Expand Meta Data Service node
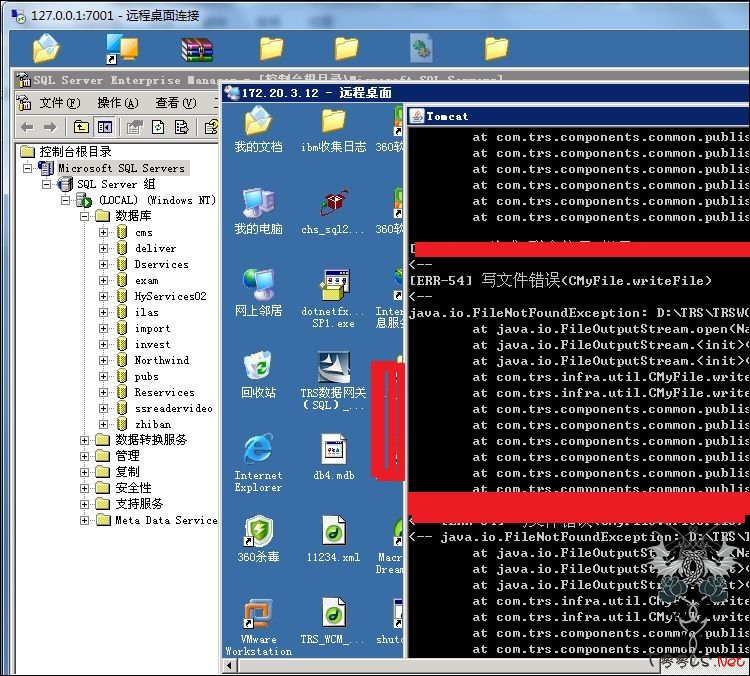This screenshot has width=750, height=676. (x=85, y=520)
